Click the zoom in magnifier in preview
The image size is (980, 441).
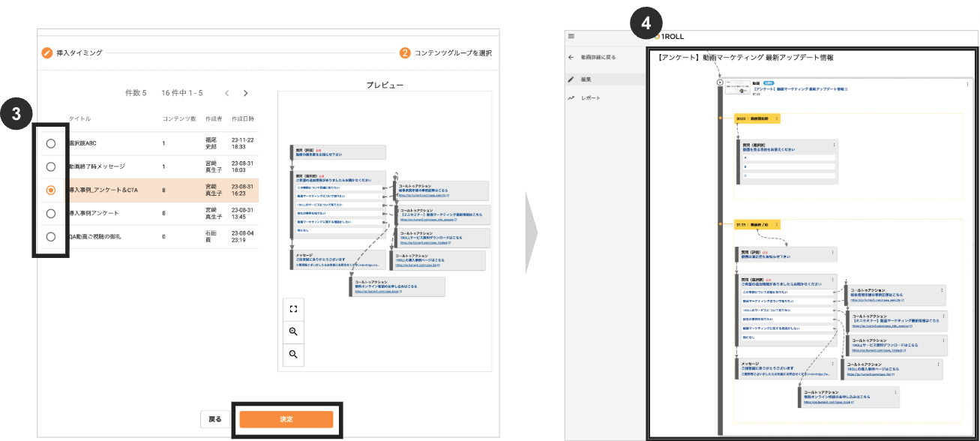(x=293, y=331)
